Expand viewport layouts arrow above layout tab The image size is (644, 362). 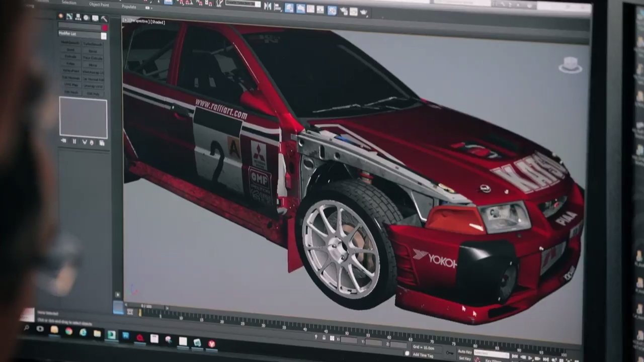pos(118,295)
